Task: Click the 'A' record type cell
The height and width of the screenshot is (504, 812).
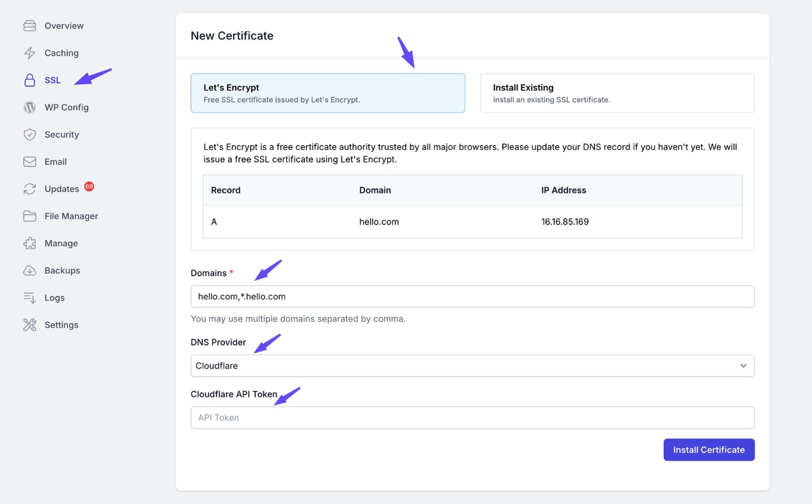Action: [x=214, y=222]
